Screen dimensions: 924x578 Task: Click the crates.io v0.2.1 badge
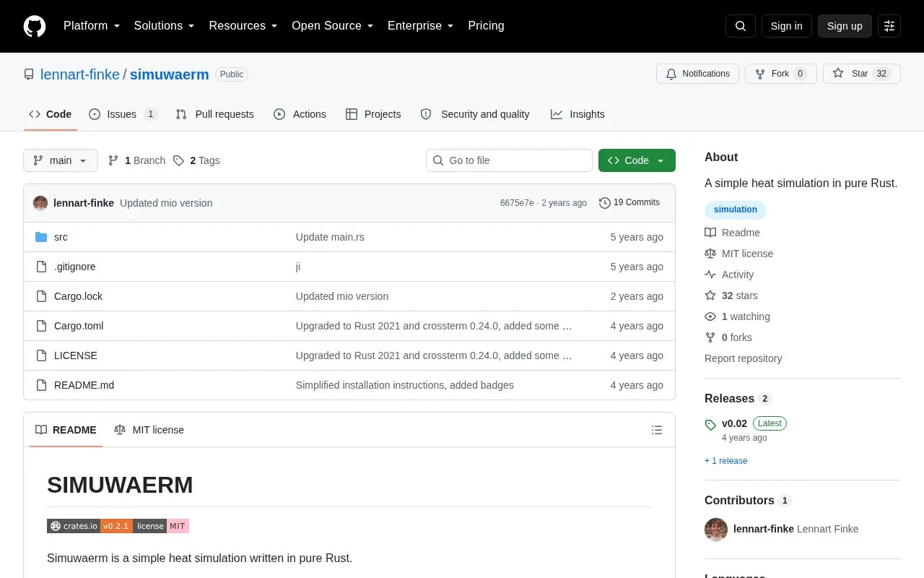(90, 526)
